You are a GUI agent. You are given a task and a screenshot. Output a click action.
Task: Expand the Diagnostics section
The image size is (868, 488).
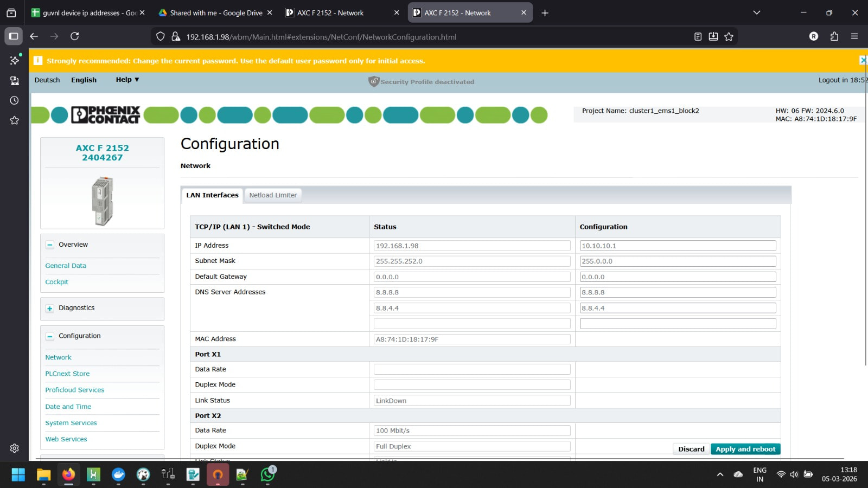[50, 309]
